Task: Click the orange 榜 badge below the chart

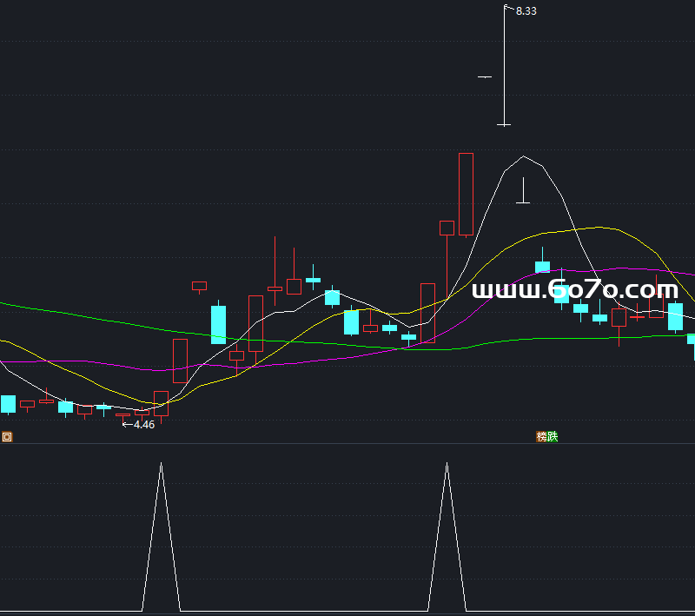Action: (x=542, y=437)
